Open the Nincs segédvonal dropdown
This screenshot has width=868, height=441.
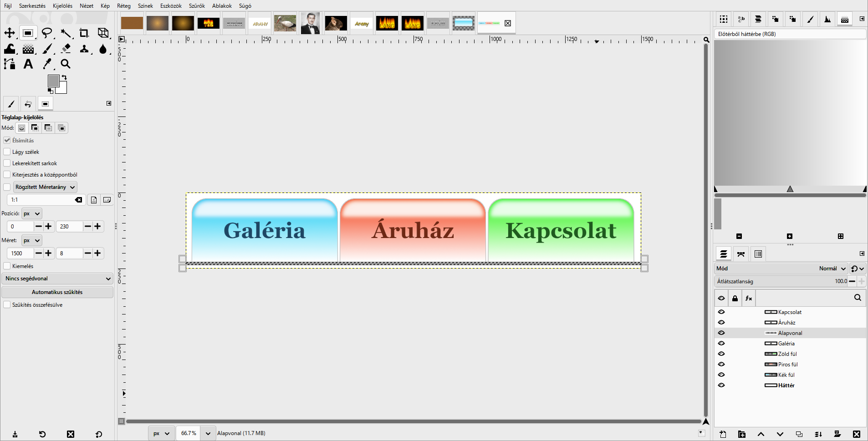coord(57,279)
